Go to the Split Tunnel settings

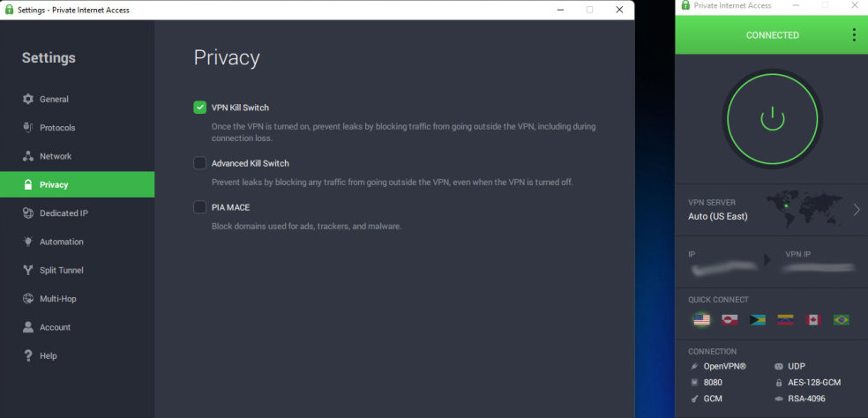click(61, 271)
